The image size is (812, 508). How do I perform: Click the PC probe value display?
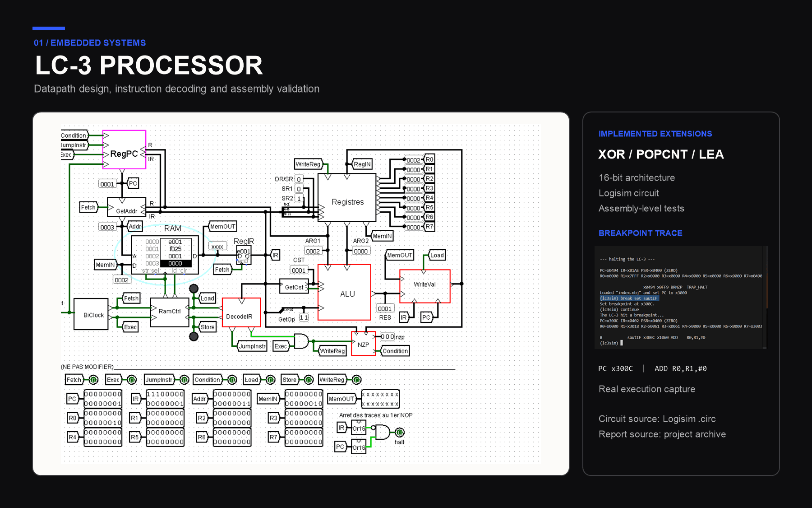103,399
